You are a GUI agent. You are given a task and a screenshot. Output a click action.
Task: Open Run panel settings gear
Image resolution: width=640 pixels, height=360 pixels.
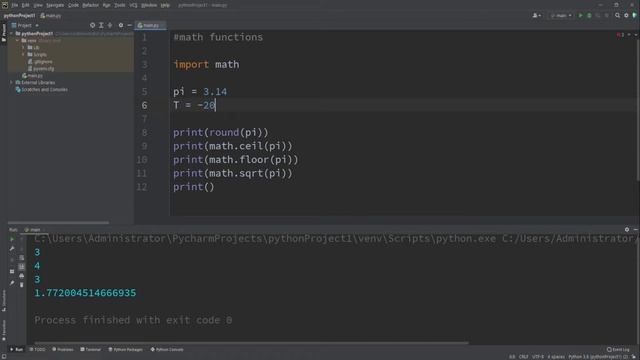coord(627,230)
